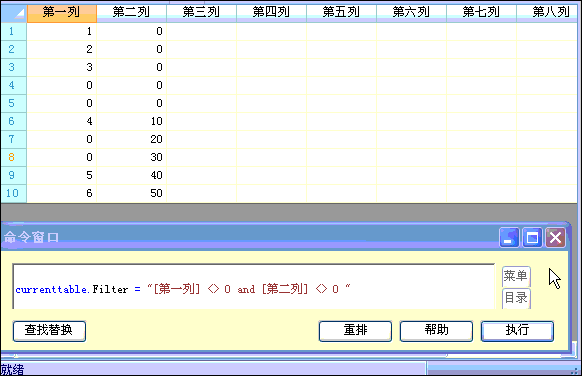Image resolution: width=582 pixels, height=376 pixels.
Task: Open the 菜单 side button
Action: click(x=516, y=276)
